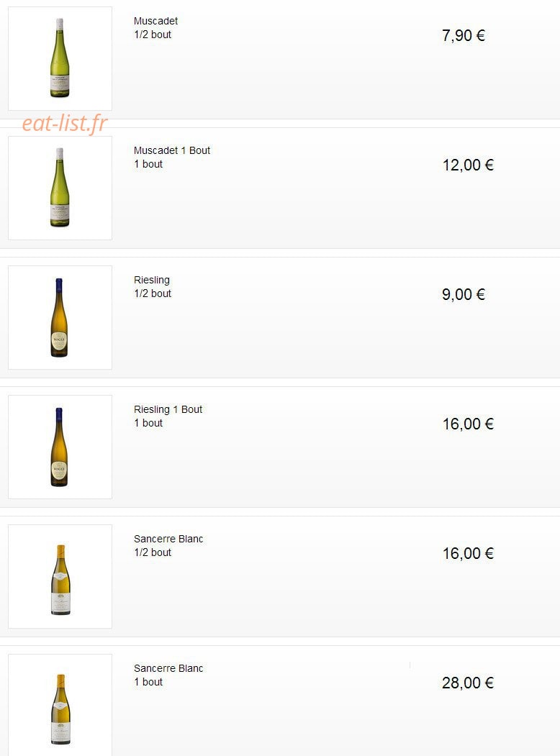Screen dimensions: 560x756
Task: Select the Riesling half bottle picture
Action: coord(60,317)
